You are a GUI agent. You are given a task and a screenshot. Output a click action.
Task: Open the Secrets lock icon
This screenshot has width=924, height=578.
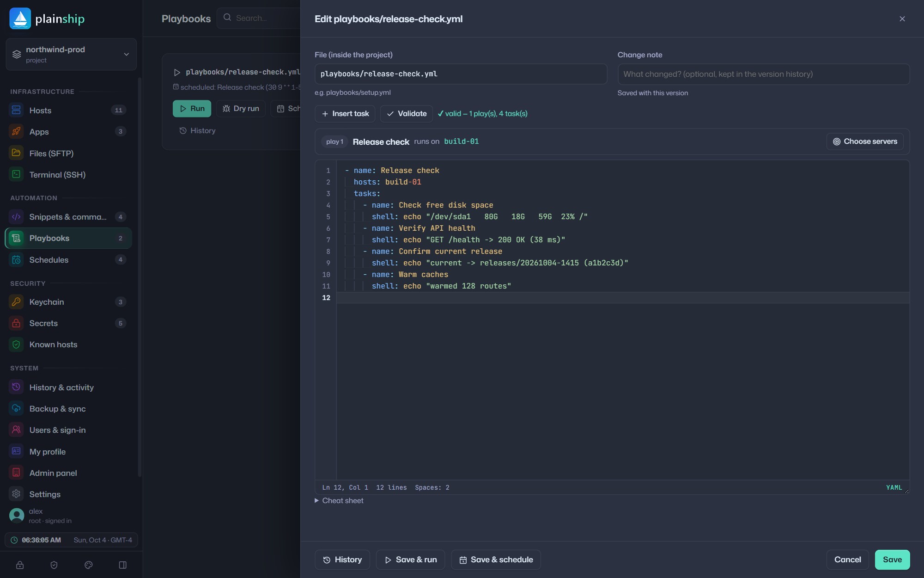click(x=16, y=323)
